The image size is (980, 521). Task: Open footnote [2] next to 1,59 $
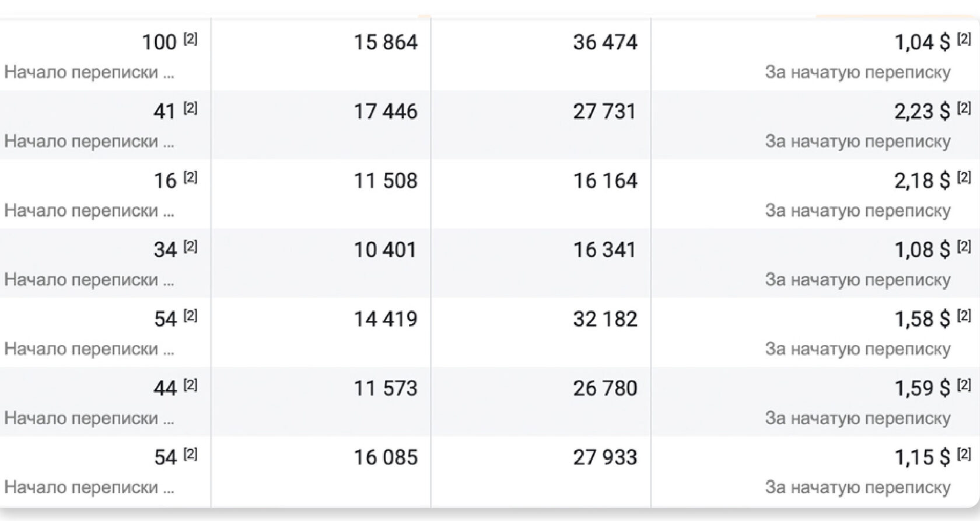pos(964,385)
